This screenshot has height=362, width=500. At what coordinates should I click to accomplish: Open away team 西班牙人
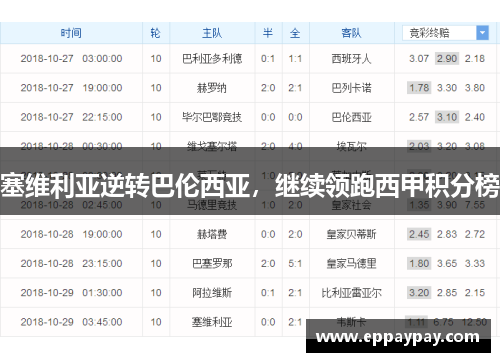point(351,59)
